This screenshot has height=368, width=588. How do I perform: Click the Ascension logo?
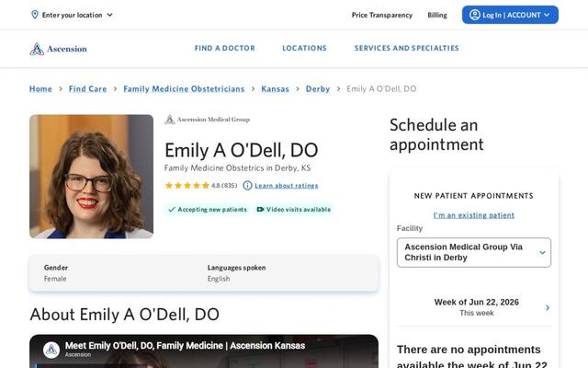click(58, 49)
